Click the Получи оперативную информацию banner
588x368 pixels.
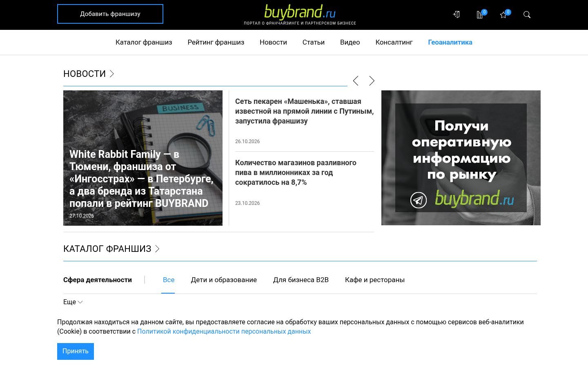pos(461,158)
